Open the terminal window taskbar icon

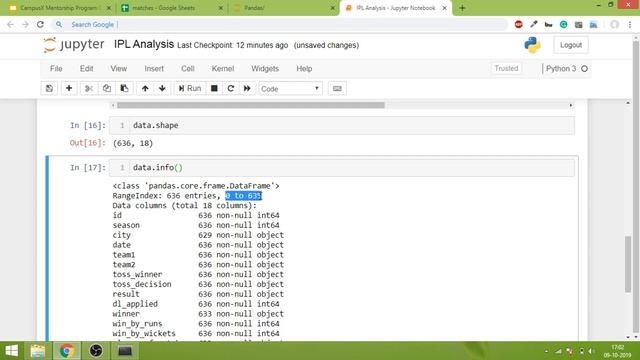tap(125, 351)
